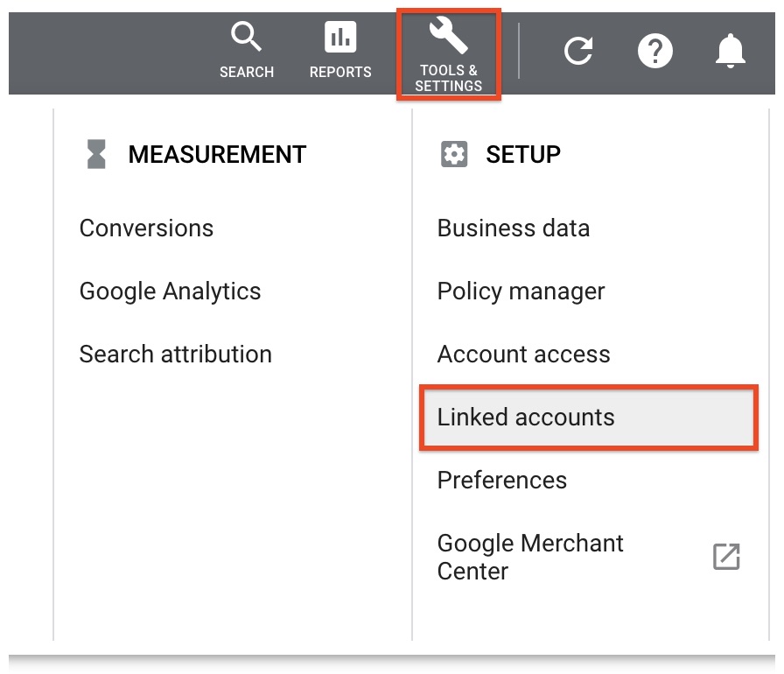
Task: Open the Reports bar chart icon
Action: 340,37
